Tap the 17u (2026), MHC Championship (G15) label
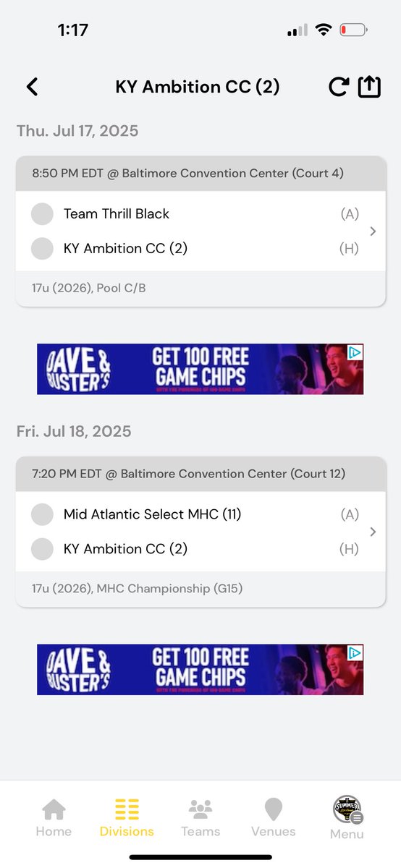This screenshot has height=868, width=401. [x=138, y=589]
